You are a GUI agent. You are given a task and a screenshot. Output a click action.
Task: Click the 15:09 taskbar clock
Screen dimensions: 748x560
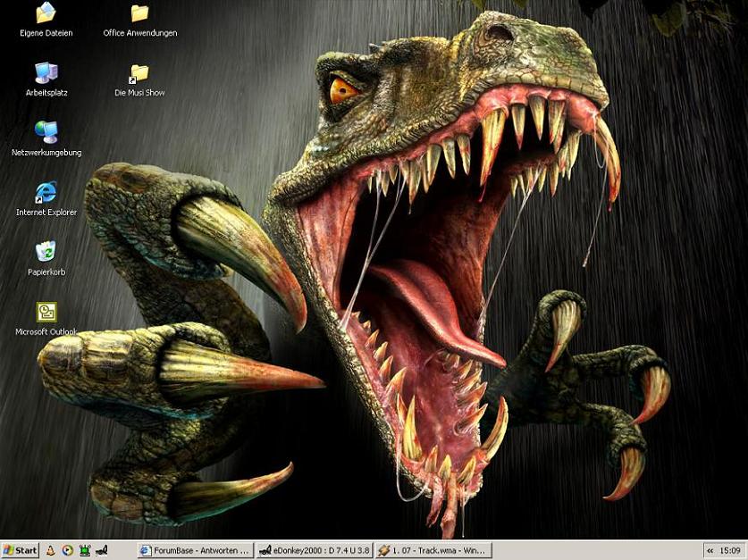point(730,550)
